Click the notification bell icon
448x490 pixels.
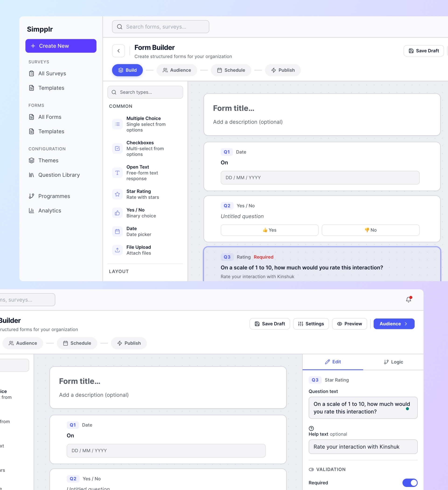pyautogui.click(x=408, y=299)
